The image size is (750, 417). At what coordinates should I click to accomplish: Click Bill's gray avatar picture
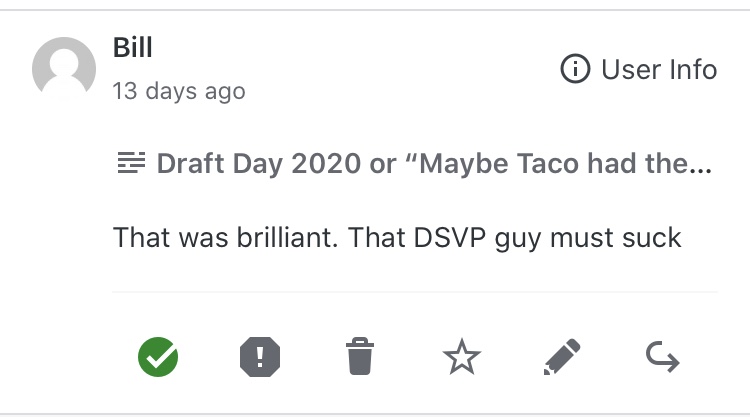(x=64, y=68)
